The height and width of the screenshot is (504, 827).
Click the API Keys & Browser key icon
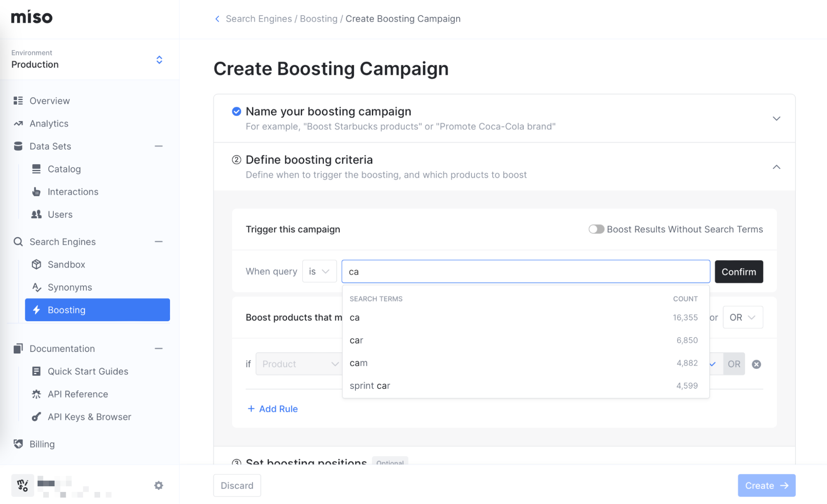[36, 417]
